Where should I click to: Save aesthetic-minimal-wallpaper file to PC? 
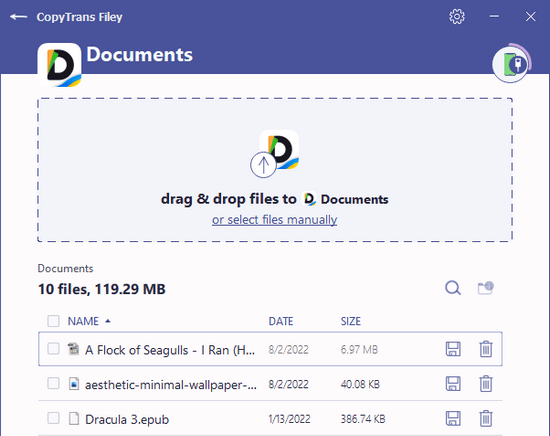point(453,383)
